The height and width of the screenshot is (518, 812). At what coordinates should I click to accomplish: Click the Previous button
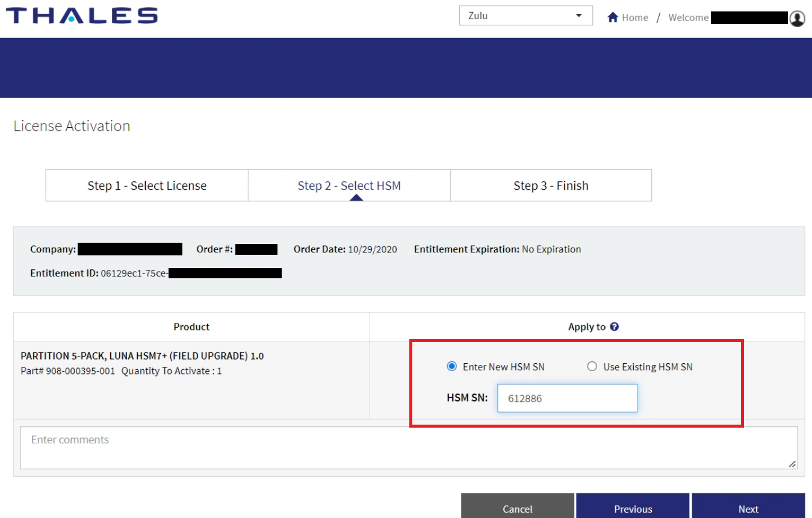(x=633, y=506)
